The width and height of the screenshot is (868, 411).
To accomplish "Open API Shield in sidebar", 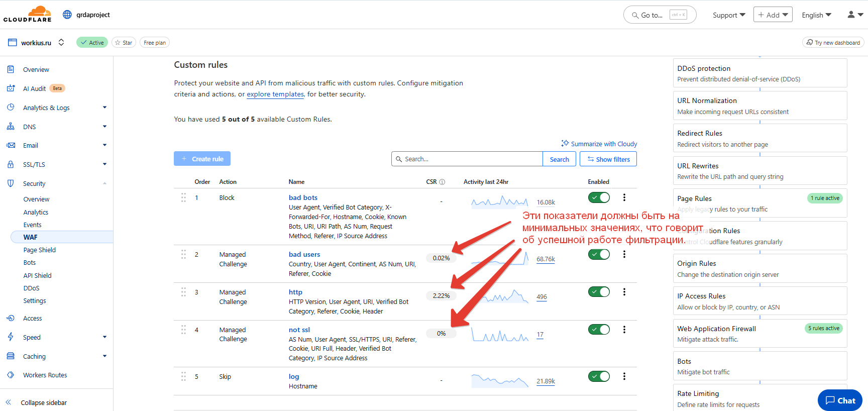I will click(x=37, y=275).
